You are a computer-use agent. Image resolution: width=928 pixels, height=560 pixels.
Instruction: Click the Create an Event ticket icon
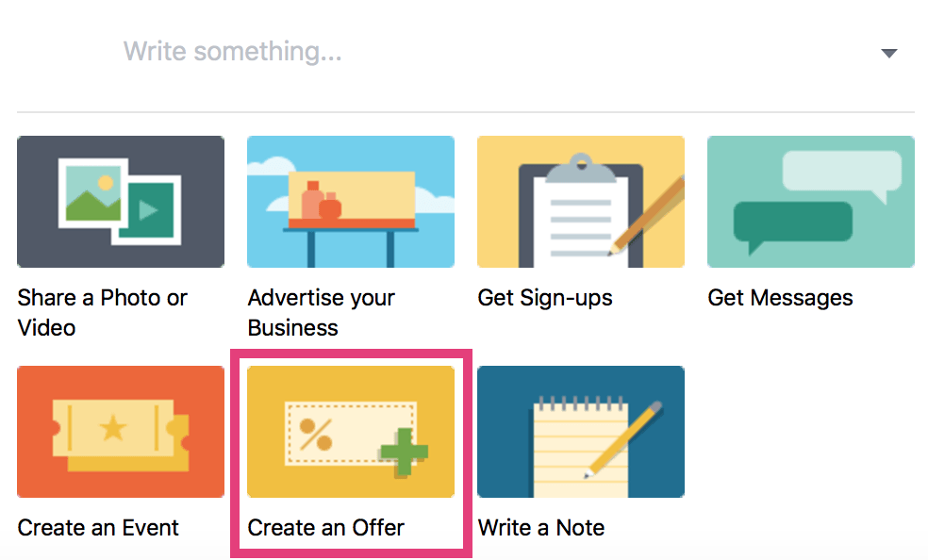pyautogui.click(x=121, y=432)
